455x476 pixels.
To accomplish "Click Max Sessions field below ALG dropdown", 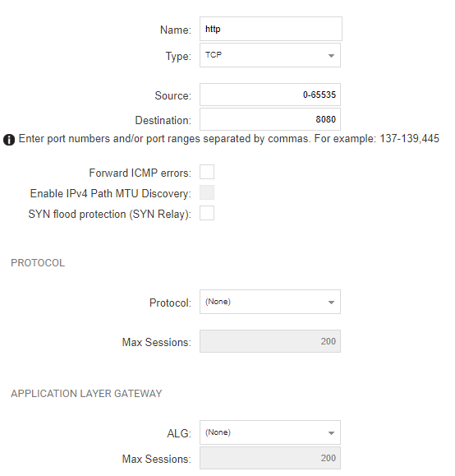I will point(270,458).
